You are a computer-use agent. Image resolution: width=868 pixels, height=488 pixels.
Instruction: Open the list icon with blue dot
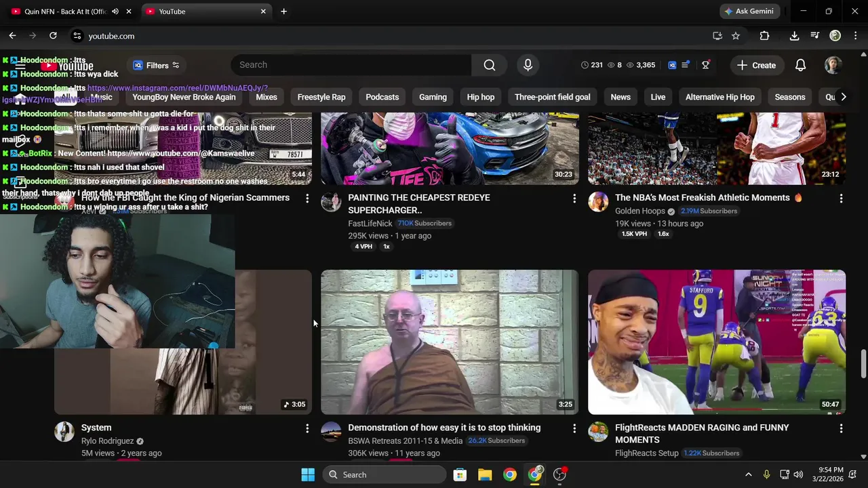click(686, 65)
